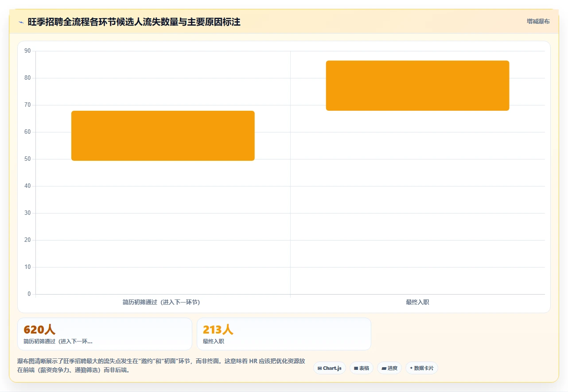Click the chart title 旺季招聘全流程各环节候选人流失数量与主要原因标注
The width and height of the screenshot is (568, 392).
point(134,22)
